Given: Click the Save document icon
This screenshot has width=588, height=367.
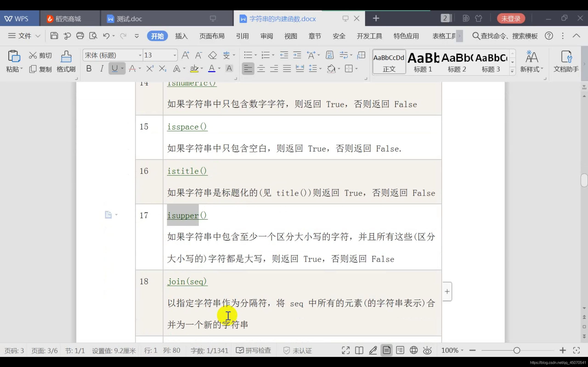Looking at the screenshot, I should (x=54, y=36).
